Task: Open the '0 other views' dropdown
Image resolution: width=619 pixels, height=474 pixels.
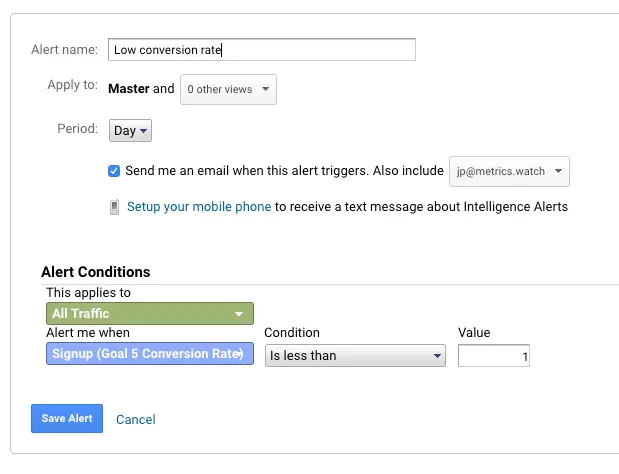Action: coord(228,89)
